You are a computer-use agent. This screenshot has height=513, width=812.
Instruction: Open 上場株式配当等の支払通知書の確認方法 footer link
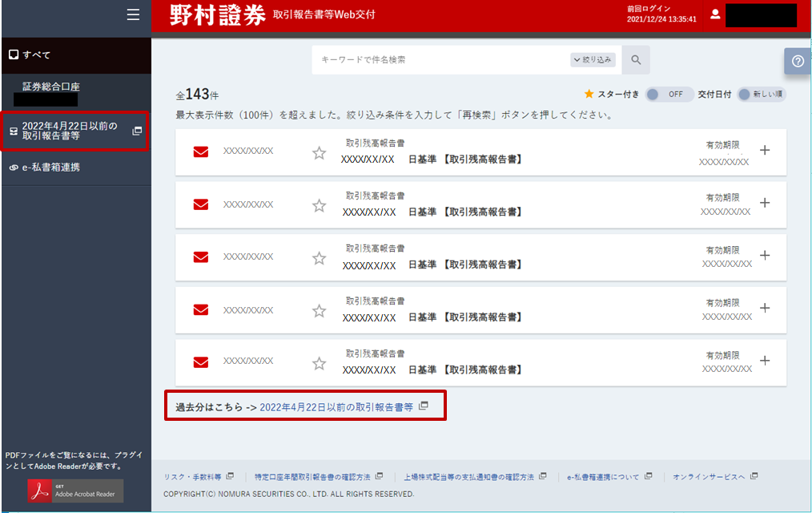pyautogui.click(x=468, y=477)
